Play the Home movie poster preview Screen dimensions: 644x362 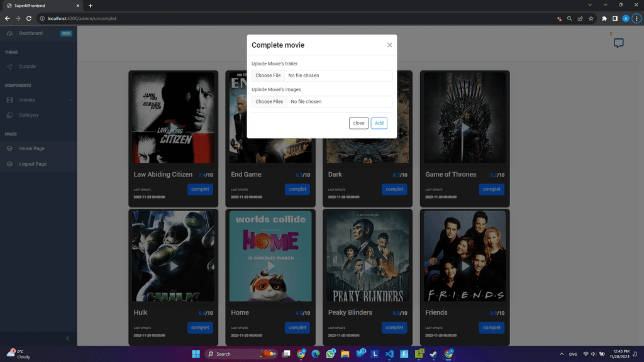[x=270, y=266]
